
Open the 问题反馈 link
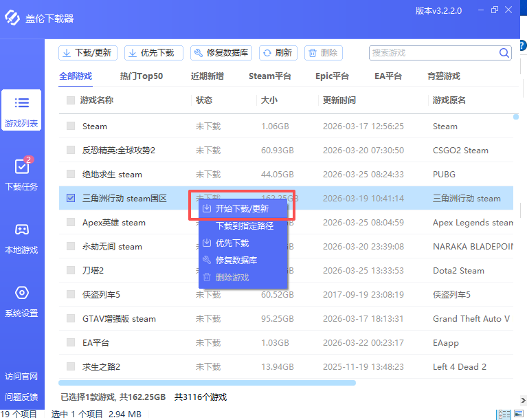[x=21, y=397]
